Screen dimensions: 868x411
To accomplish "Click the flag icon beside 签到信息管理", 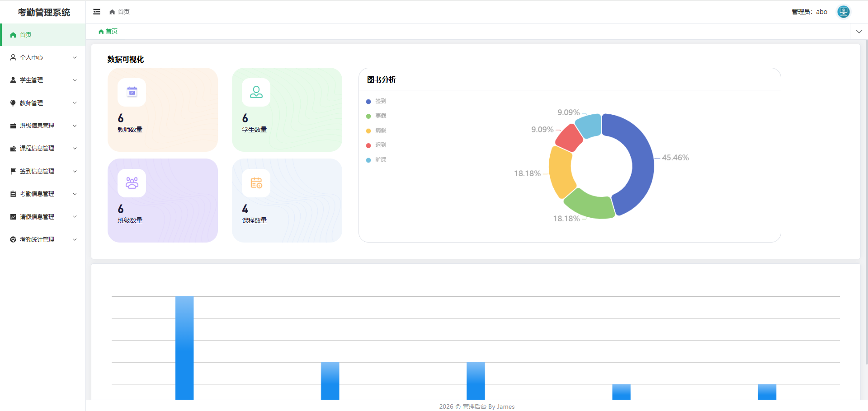I will 13,171.
